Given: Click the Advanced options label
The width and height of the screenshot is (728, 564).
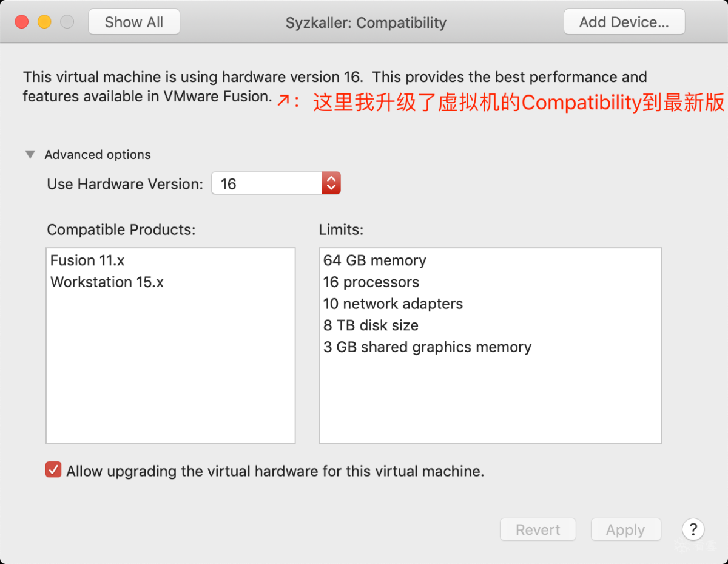Looking at the screenshot, I should 98,155.
